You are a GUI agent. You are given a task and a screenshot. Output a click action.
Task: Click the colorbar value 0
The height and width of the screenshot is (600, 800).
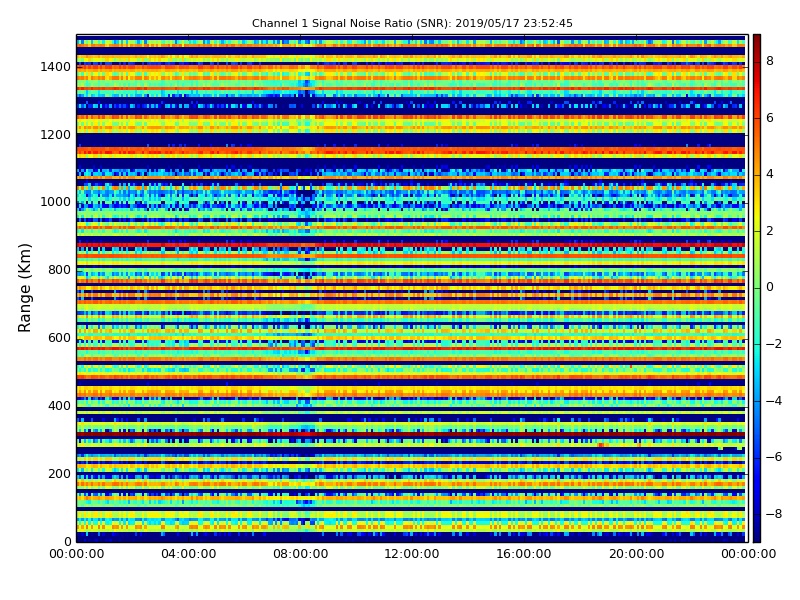click(770, 287)
